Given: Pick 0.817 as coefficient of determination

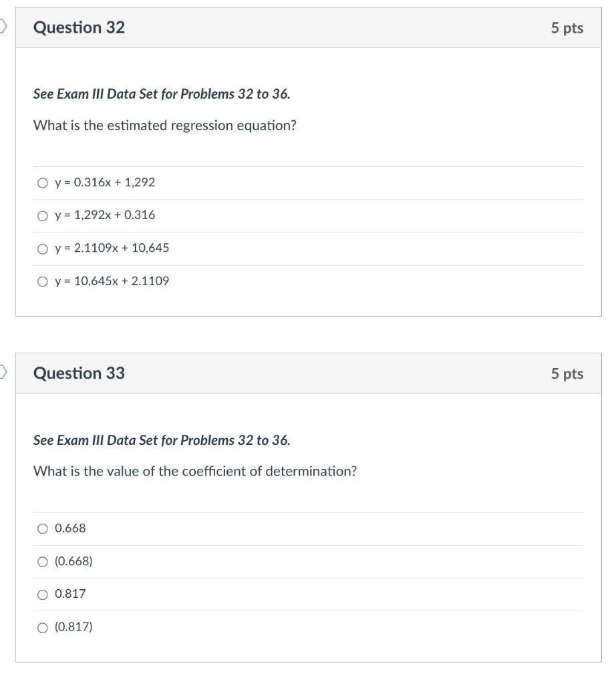Looking at the screenshot, I should (x=42, y=594).
